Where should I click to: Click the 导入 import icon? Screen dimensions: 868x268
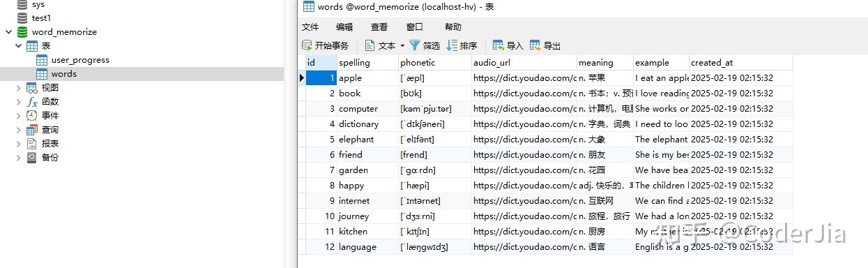click(x=498, y=45)
